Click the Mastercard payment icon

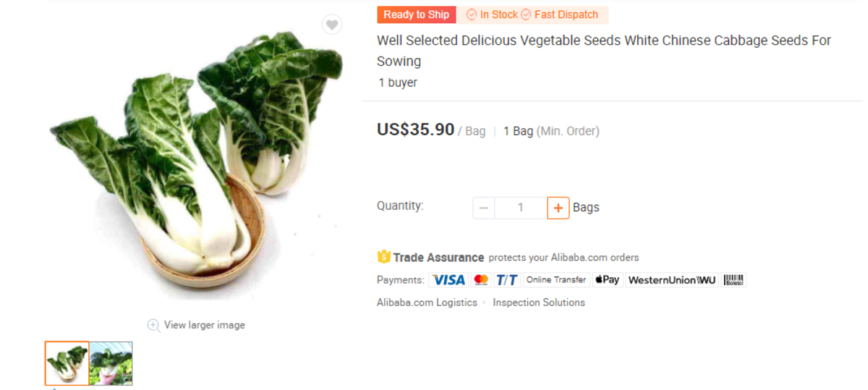481,280
